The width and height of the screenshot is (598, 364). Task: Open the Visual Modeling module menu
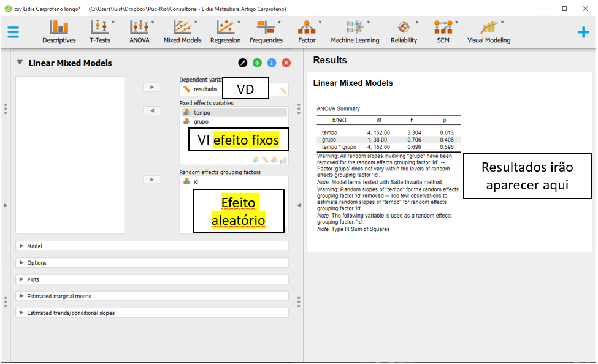[x=488, y=32]
